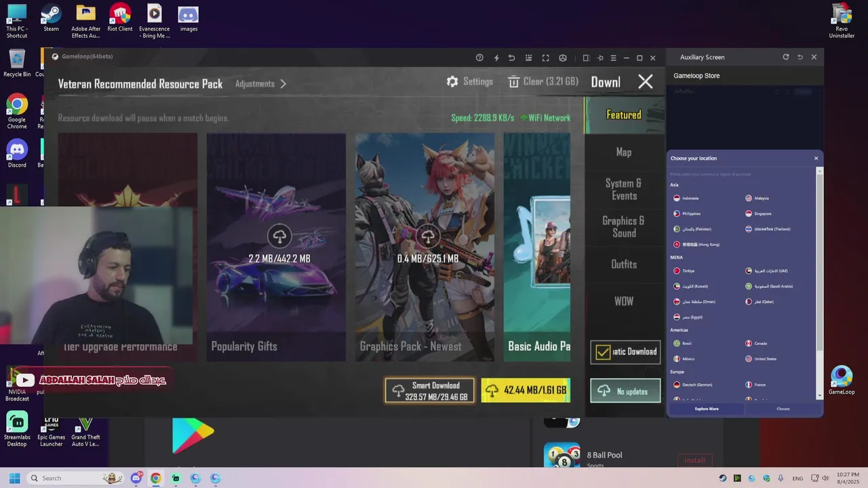
Task: Pick Egypt in location list
Action: pyautogui.click(x=688, y=317)
